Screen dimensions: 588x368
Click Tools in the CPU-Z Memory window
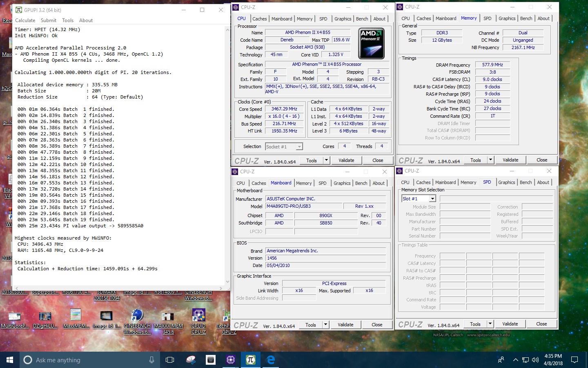pos(476,160)
